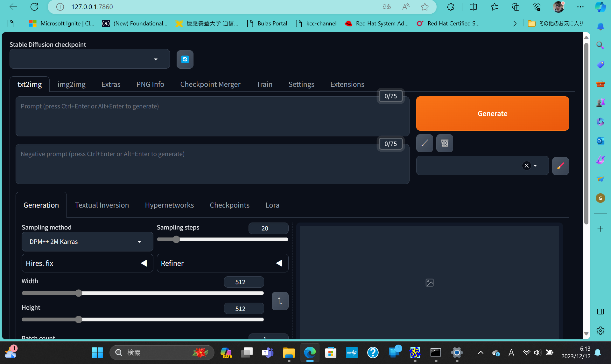
Task: Click the image placeholder icon in the output panel
Action: (x=429, y=282)
